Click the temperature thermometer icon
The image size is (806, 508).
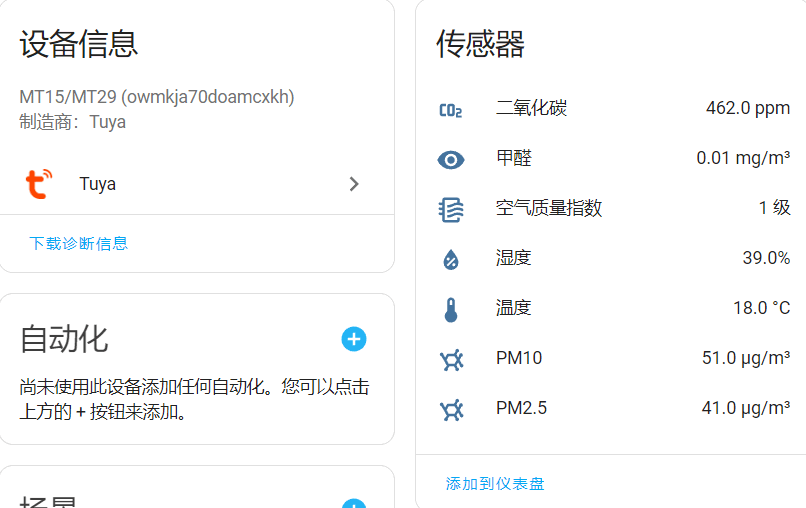click(451, 309)
